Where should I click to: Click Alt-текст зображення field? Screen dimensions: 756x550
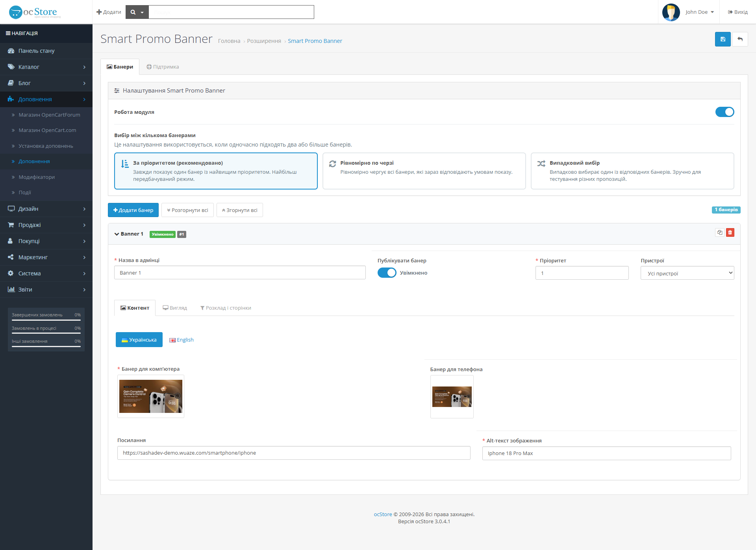[606, 453]
